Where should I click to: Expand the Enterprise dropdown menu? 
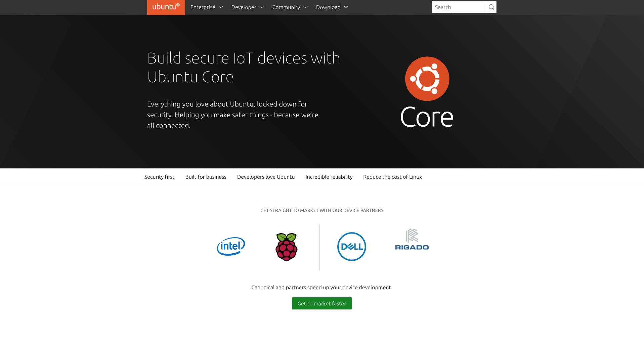click(206, 7)
